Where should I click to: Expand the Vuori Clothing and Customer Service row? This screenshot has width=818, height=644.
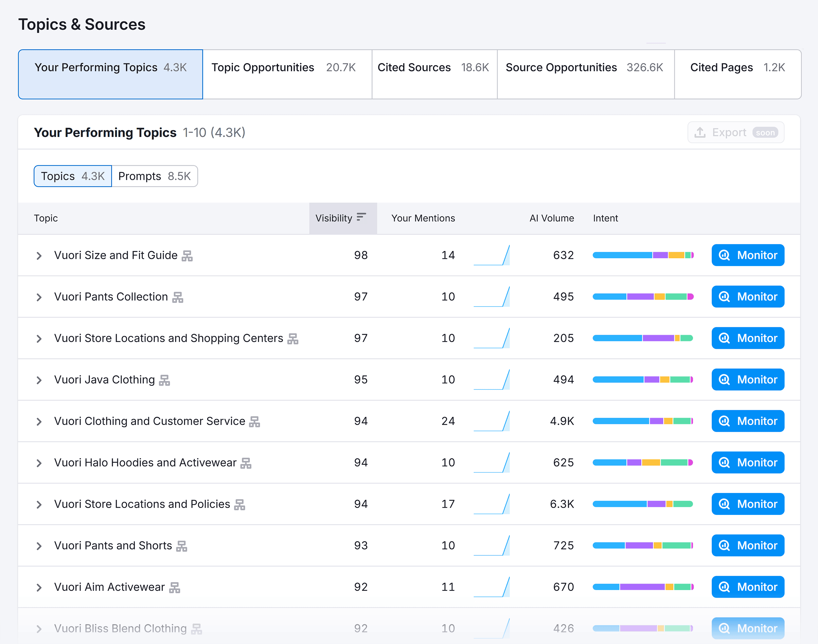click(39, 421)
